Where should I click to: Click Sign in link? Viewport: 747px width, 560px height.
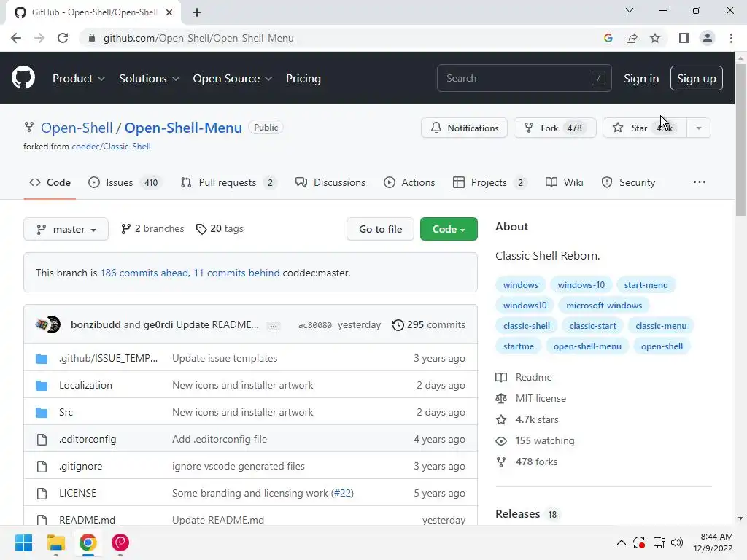pos(641,79)
